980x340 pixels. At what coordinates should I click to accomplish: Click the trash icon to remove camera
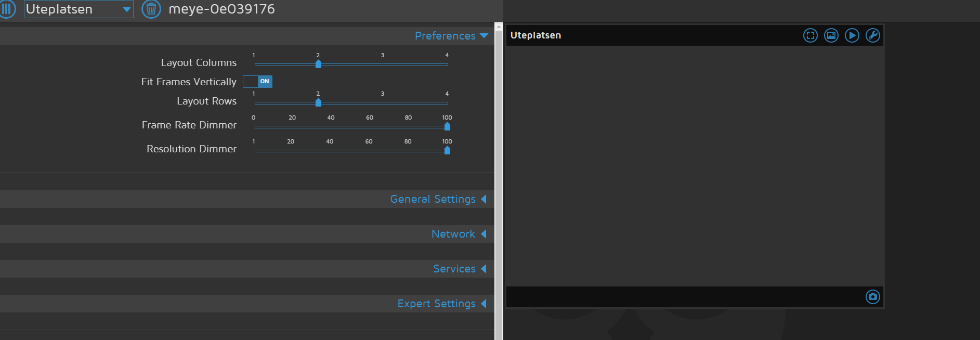(151, 9)
